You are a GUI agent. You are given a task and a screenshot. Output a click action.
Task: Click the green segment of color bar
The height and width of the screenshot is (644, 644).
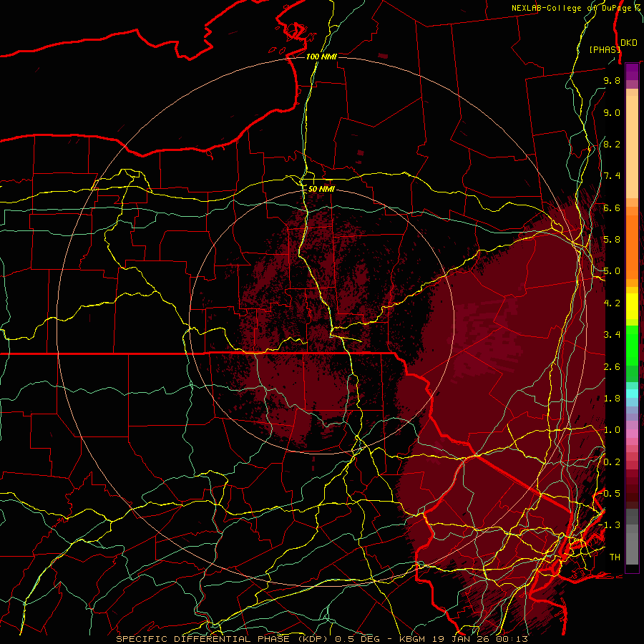(x=632, y=345)
